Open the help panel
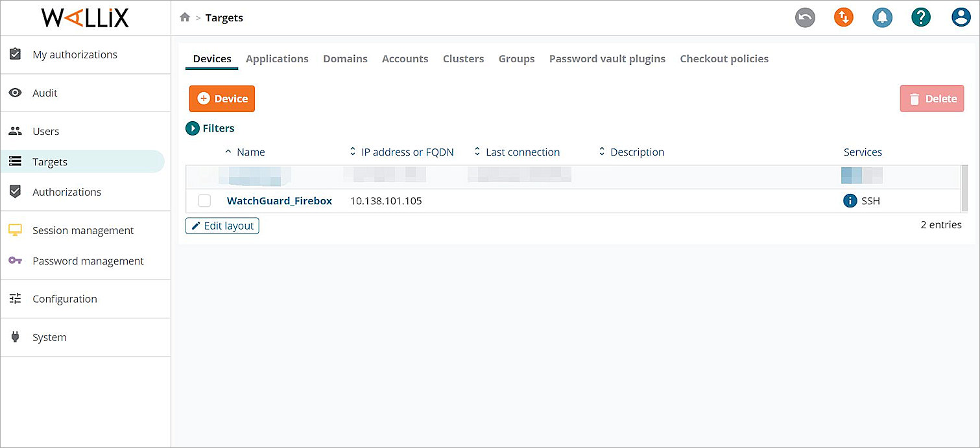This screenshot has width=980, height=448. pyautogui.click(x=921, y=18)
